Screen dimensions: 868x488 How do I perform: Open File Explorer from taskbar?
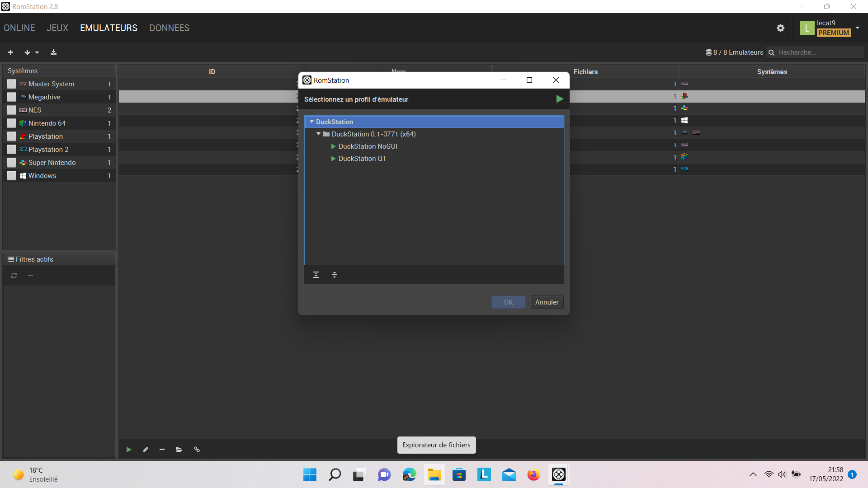pyautogui.click(x=434, y=474)
